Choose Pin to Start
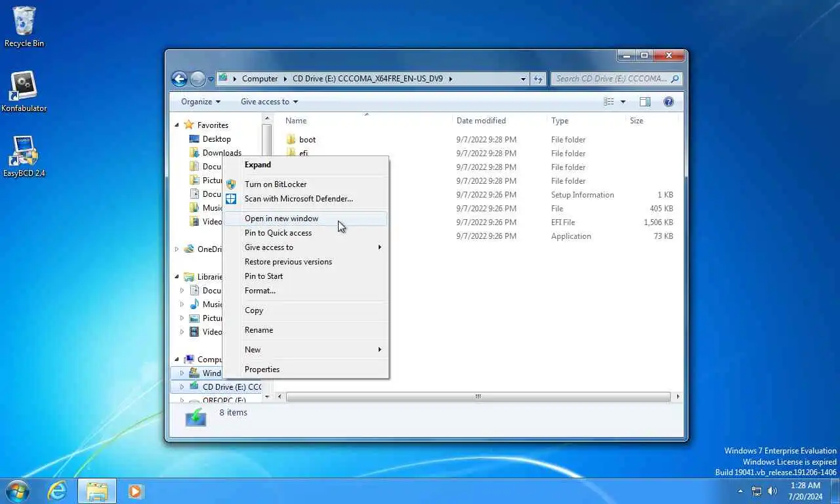840x504 pixels. click(306, 276)
